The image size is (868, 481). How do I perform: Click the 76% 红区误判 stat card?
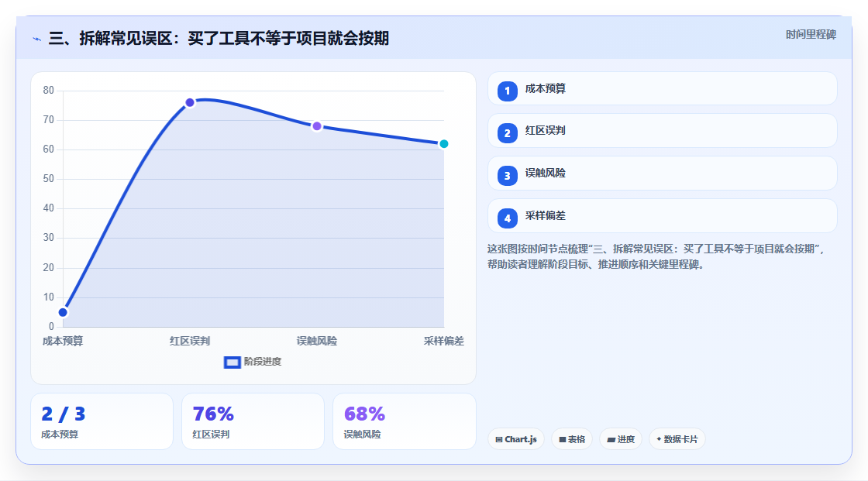[253, 421]
